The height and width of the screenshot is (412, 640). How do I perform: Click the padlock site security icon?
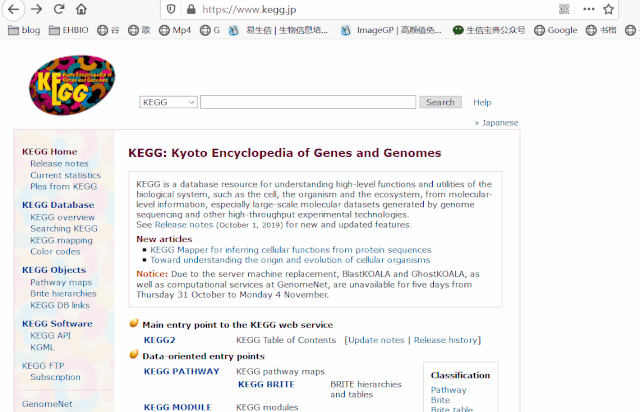pos(191,9)
